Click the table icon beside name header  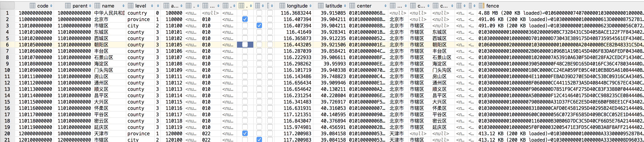click(x=97, y=6)
